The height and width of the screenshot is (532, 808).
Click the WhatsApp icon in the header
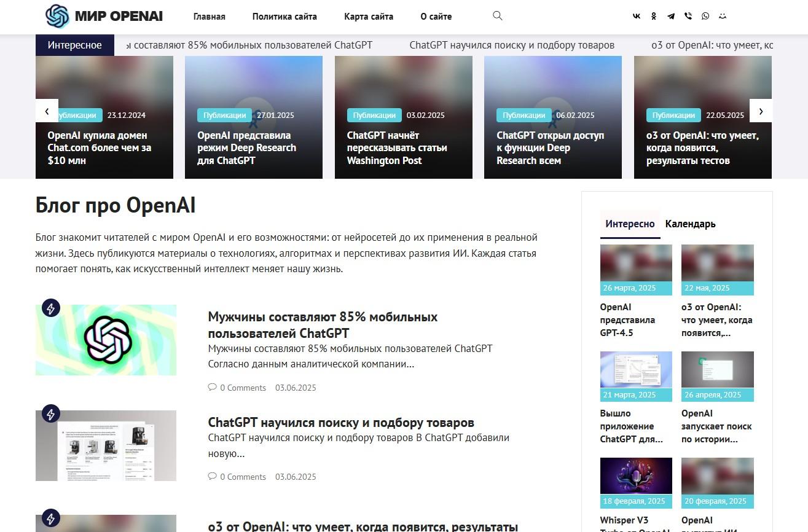tap(705, 17)
